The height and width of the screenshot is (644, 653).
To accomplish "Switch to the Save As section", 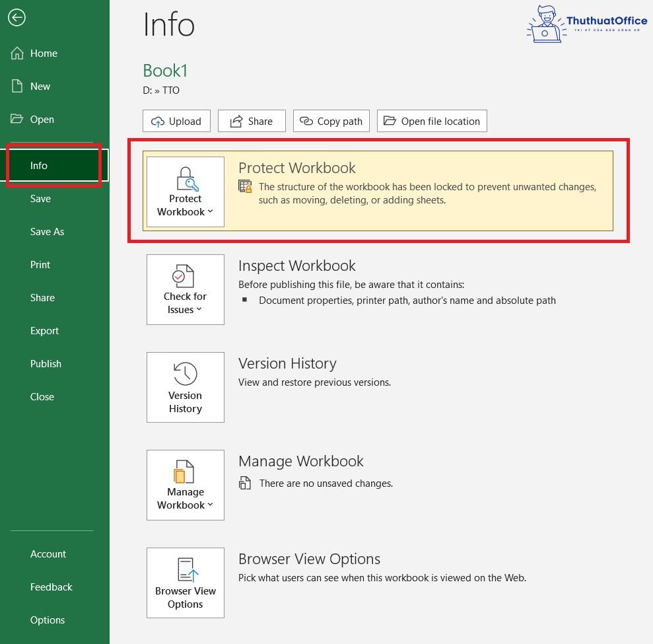I will (47, 231).
